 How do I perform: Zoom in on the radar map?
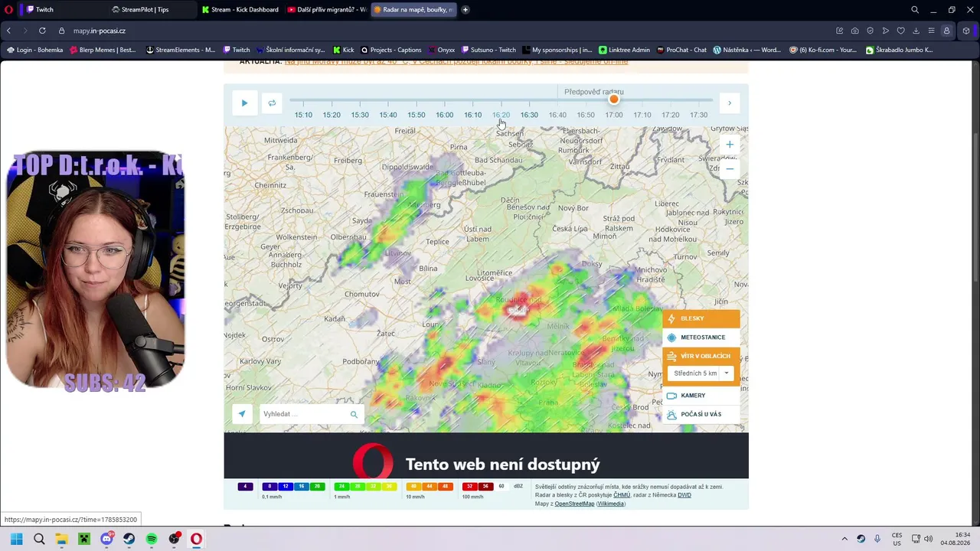pyautogui.click(x=730, y=145)
